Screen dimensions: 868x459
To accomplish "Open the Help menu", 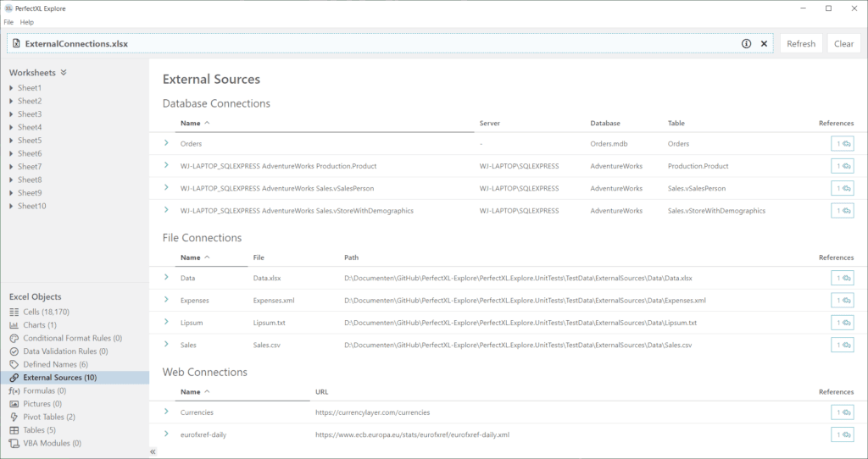I will pyautogui.click(x=27, y=22).
